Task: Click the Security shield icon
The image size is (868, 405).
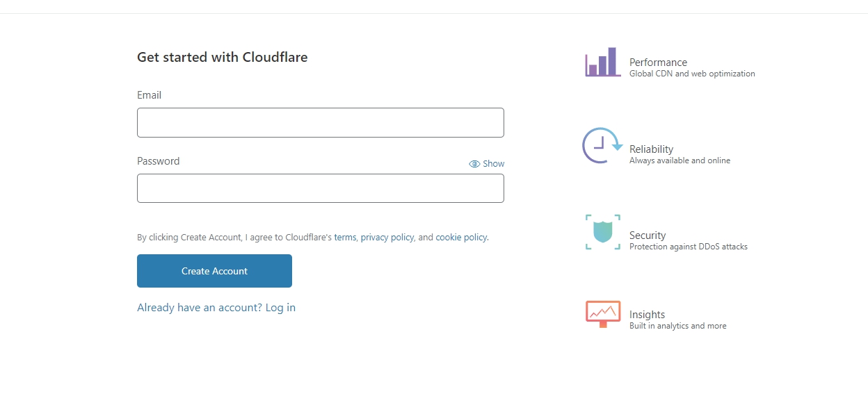Action: point(602,232)
